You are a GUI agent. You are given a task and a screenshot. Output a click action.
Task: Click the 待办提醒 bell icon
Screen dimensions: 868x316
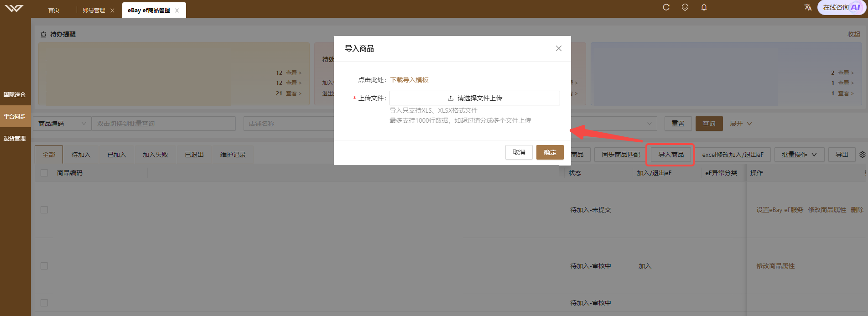(x=43, y=34)
